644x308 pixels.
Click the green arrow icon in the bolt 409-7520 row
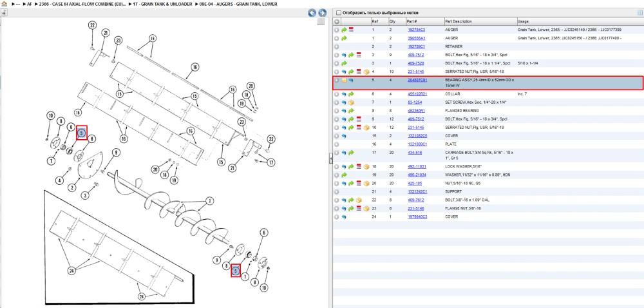pos(345,63)
